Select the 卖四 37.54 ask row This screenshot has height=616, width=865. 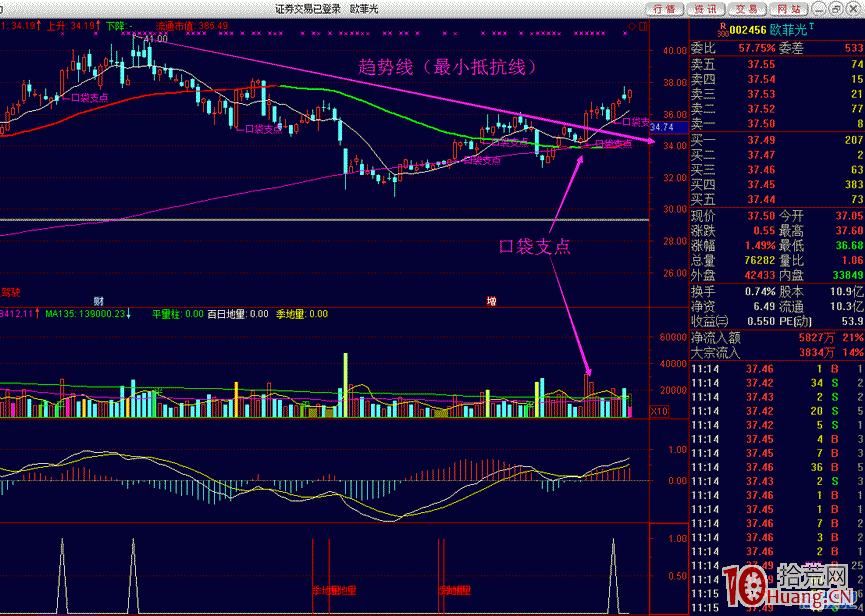click(x=777, y=79)
